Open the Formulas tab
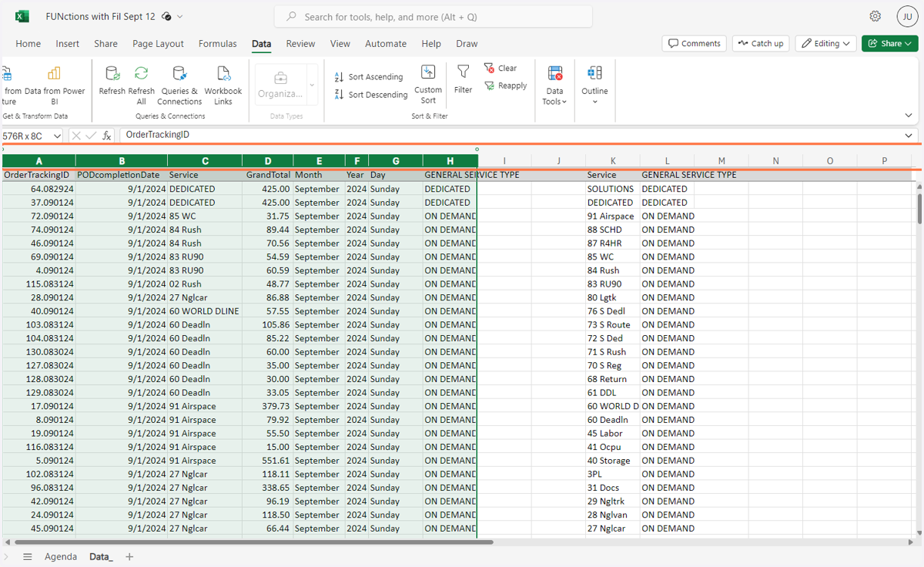This screenshot has height=567, width=924. coord(218,44)
